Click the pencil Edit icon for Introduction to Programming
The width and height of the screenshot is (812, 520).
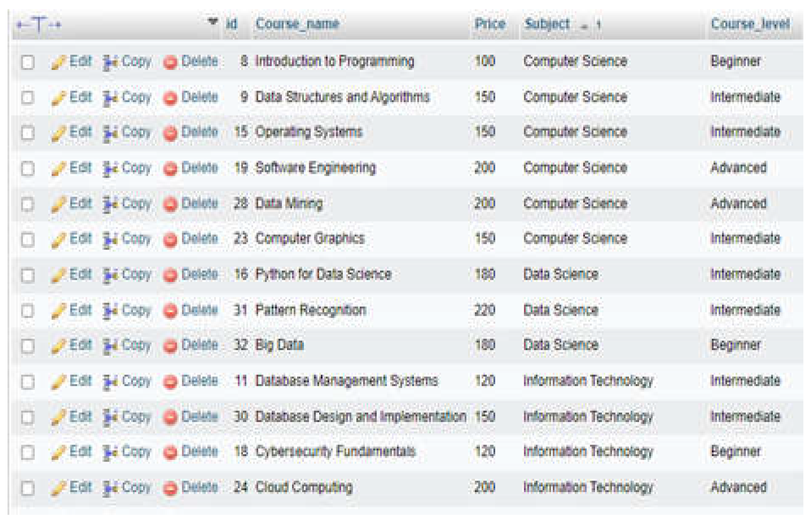59,62
